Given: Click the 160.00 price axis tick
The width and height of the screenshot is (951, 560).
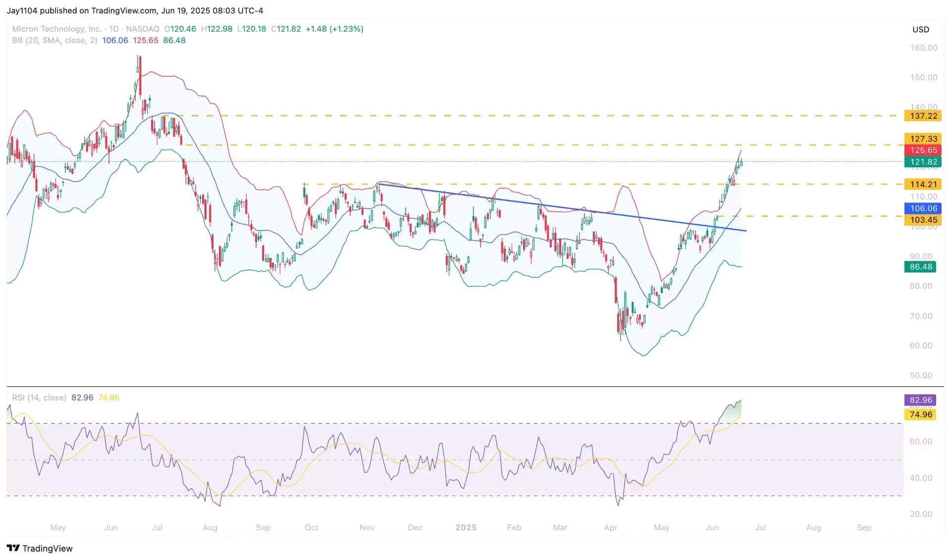Looking at the screenshot, I should pyautogui.click(x=923, y=48).
